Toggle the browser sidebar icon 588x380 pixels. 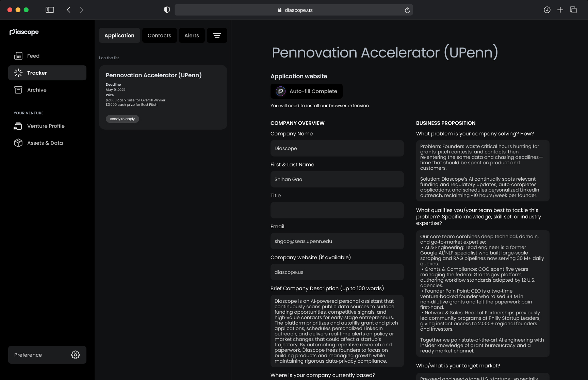50,10
